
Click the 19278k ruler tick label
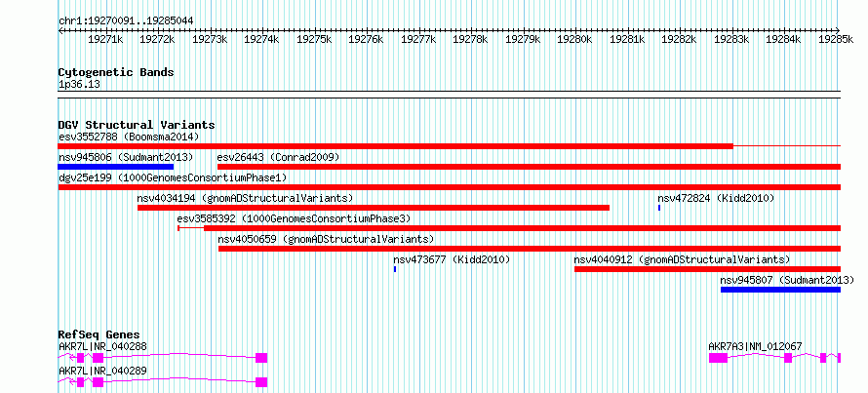click(x=470, y=39)
